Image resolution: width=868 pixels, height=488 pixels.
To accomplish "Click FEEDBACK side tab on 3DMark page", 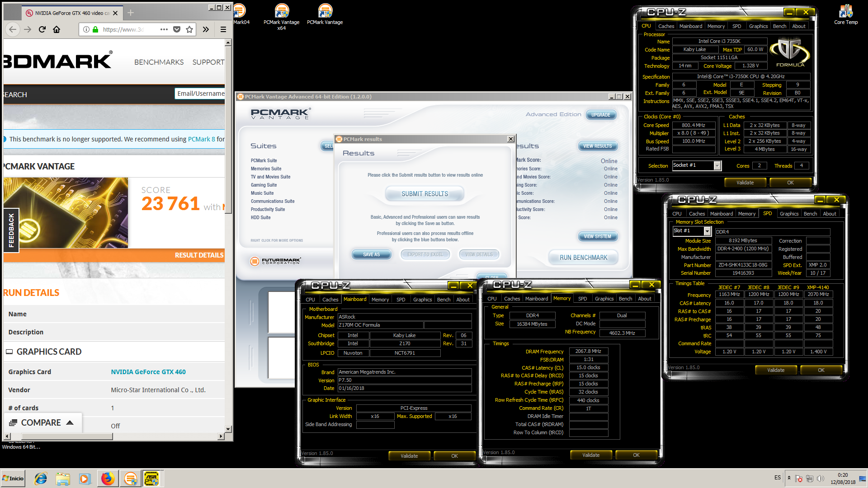I will coord(11,230).
